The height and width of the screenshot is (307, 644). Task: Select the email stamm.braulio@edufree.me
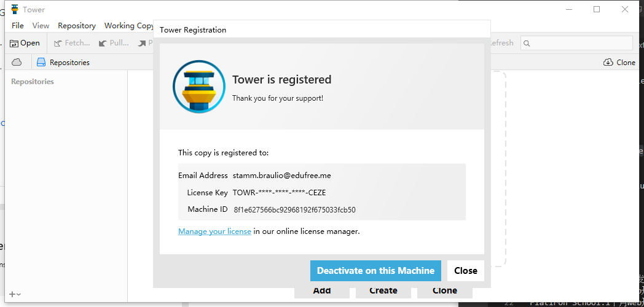point(281,175)
